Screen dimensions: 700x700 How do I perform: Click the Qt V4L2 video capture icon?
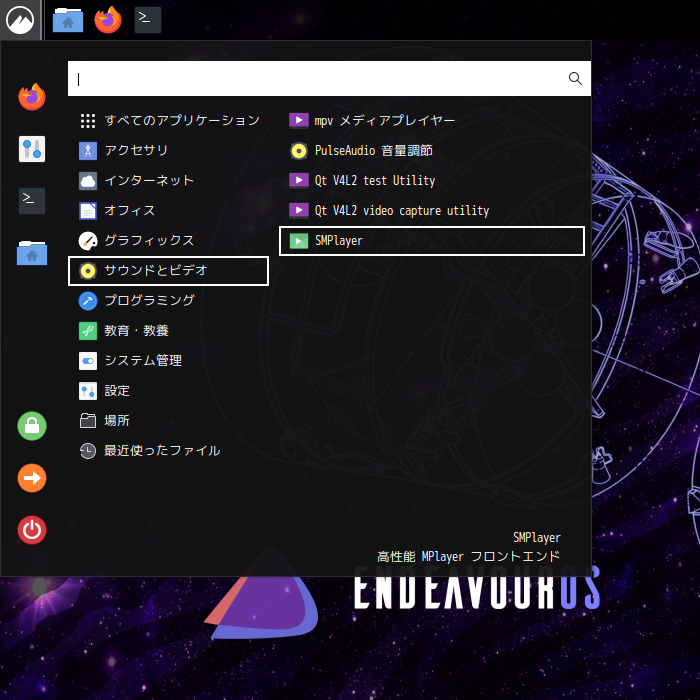point(299,210)
